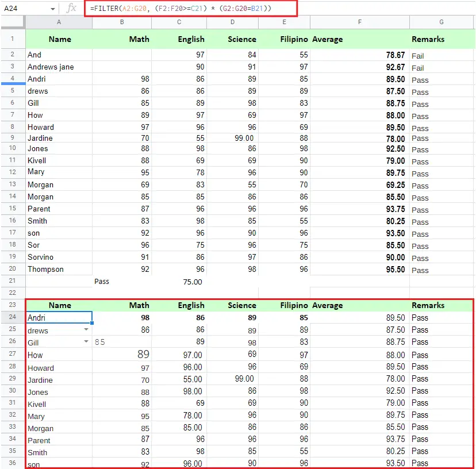Click cell A24 containing Andri
Screen dimensions: 476x469
(59, 317)
